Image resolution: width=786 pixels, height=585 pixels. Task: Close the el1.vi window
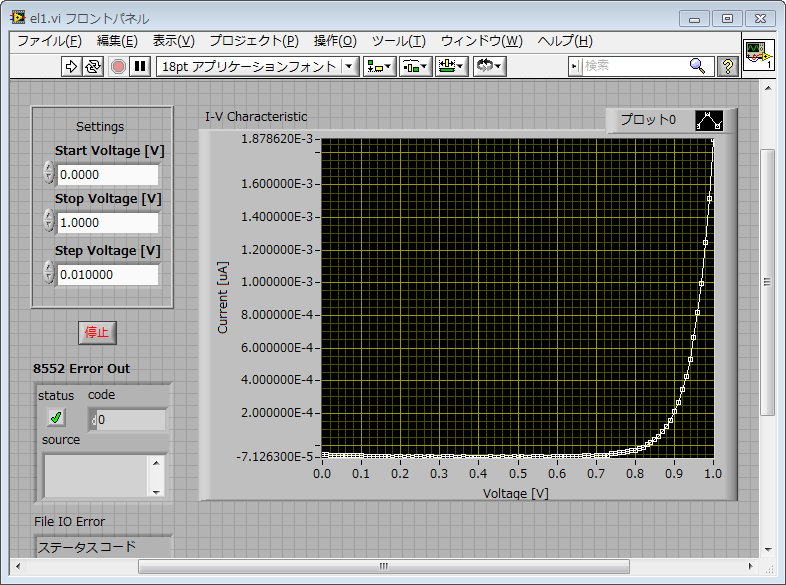pos(760,19)
